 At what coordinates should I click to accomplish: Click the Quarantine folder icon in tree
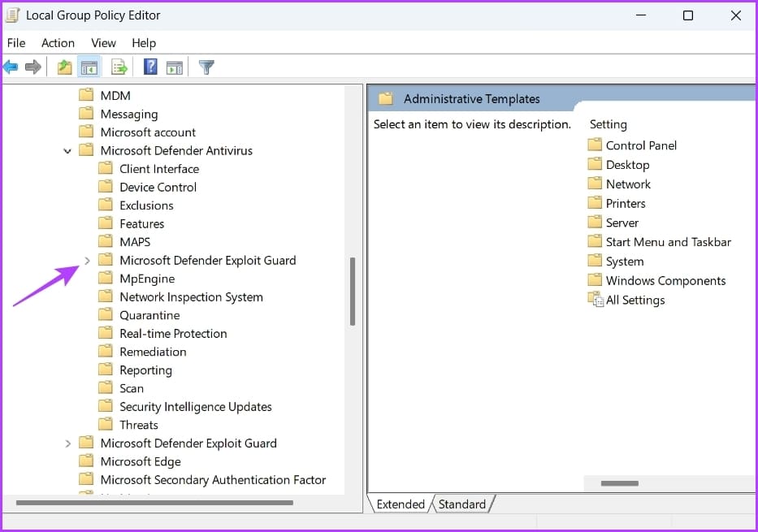click(106, 314)
